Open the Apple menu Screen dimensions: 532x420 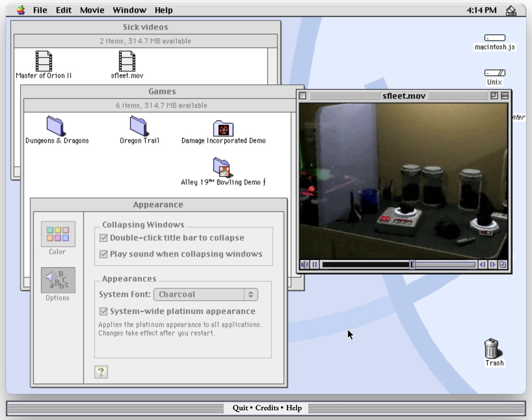point(20,10)
